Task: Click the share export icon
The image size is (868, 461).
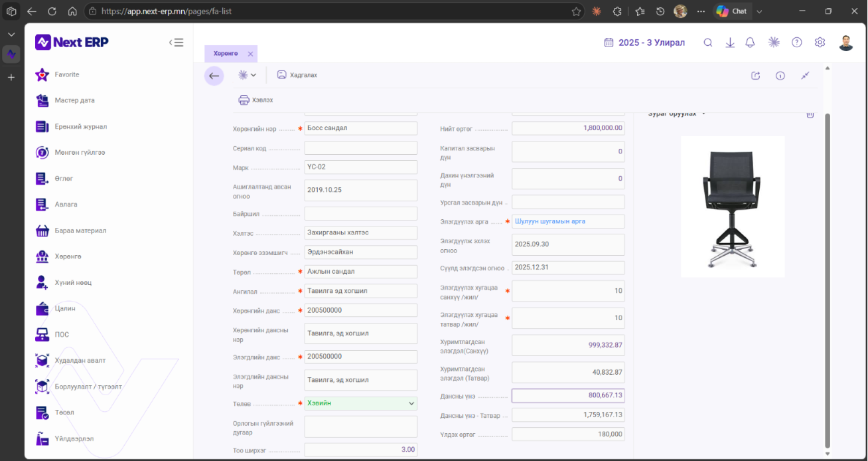Action: (x=755, y=76)
